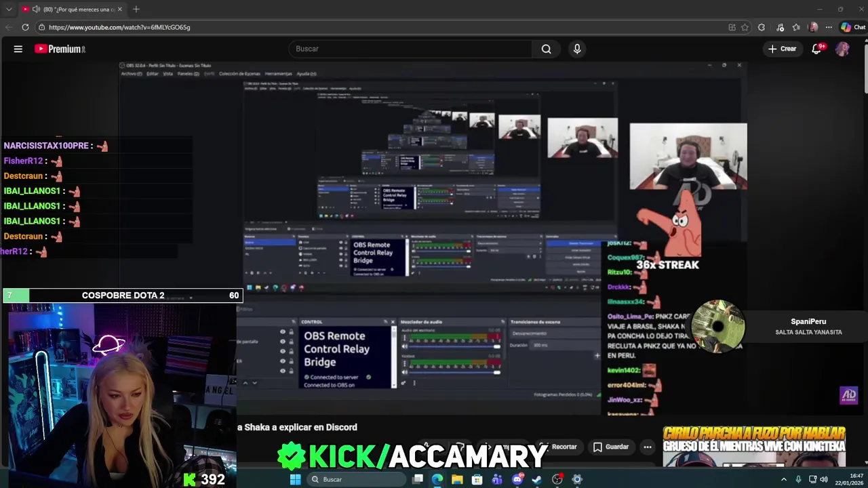This screenshot has height=488, width=868.
Task: Click the YouTube search magnifier button
Action: click(x=546, y=49)
